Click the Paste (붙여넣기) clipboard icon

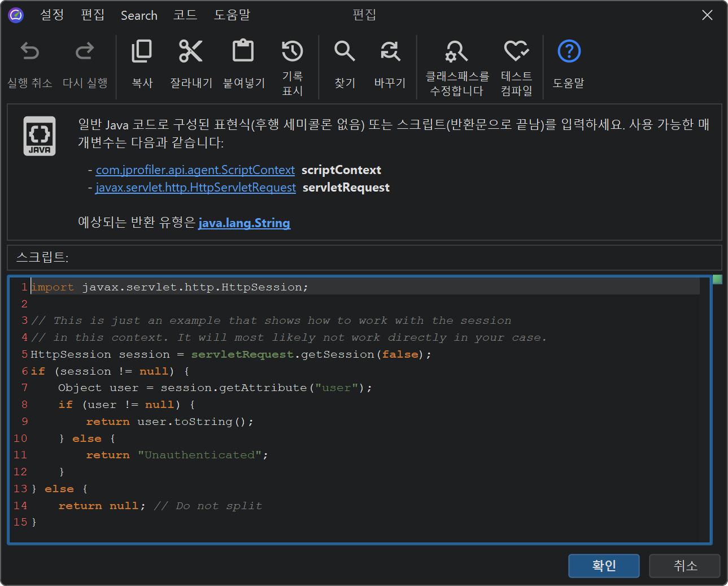coord(243,52)
